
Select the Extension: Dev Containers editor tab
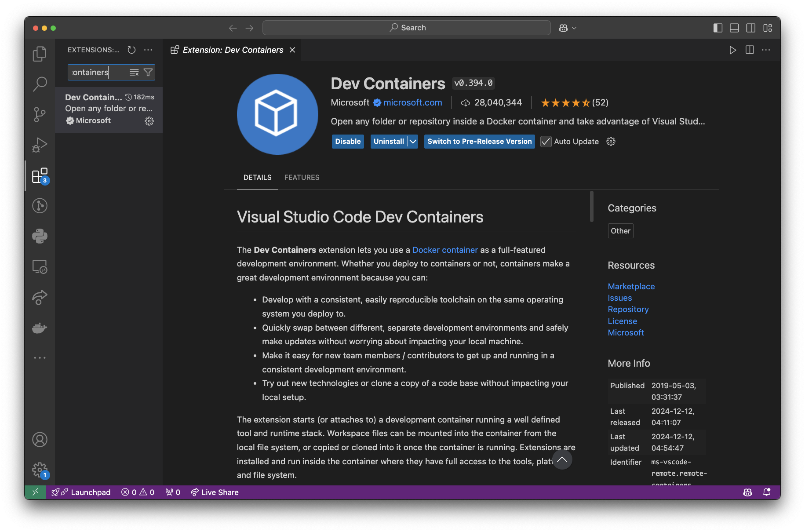pyautogui.click(x=232, y=50)
